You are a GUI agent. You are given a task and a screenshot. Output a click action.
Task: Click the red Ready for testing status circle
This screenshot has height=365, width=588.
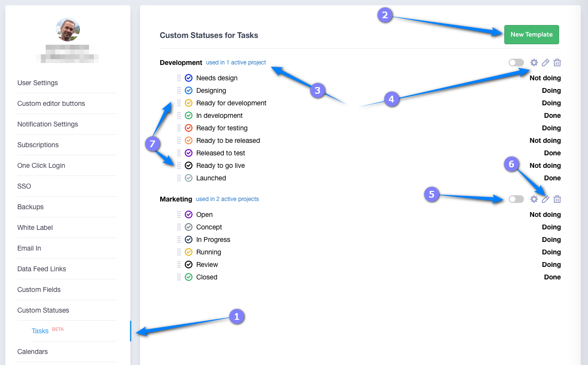(x=189, y=128)
